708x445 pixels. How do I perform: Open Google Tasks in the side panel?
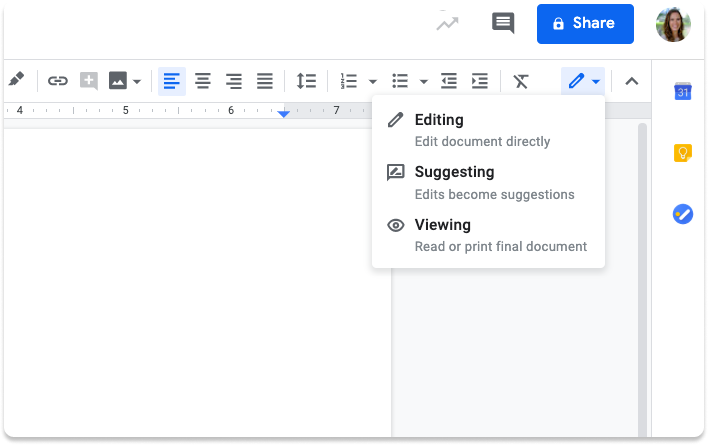(683, 214)
